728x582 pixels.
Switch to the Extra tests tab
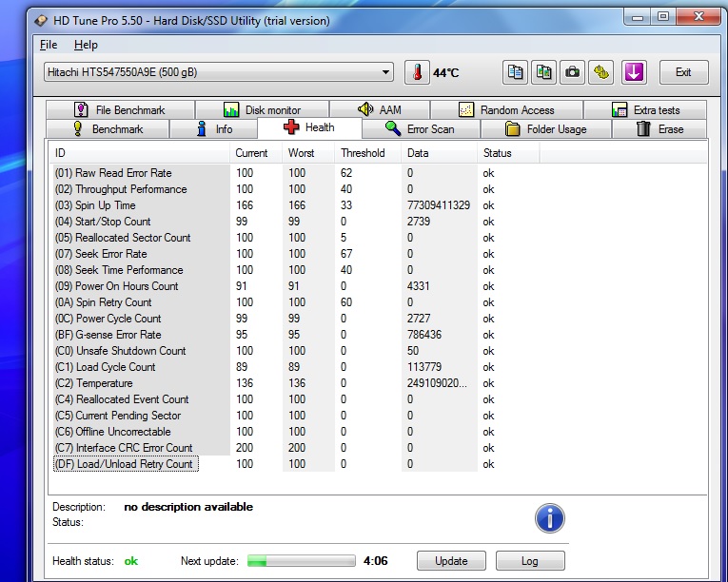click(x=645, y=110)
